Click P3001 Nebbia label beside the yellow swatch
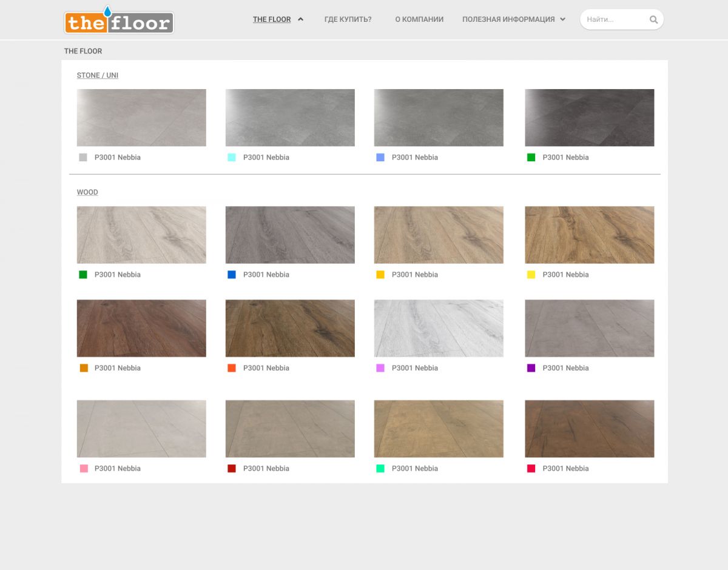 click(566, 275)
